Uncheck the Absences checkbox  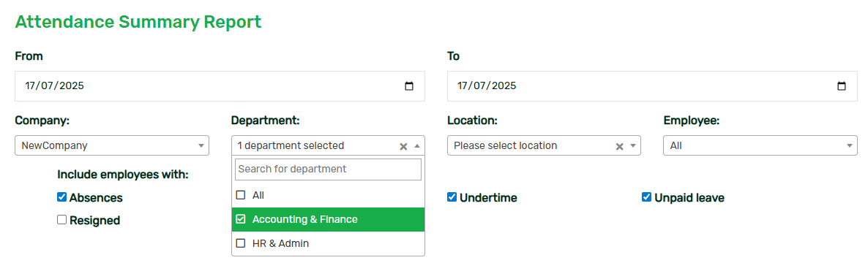[x=62, y=197]
